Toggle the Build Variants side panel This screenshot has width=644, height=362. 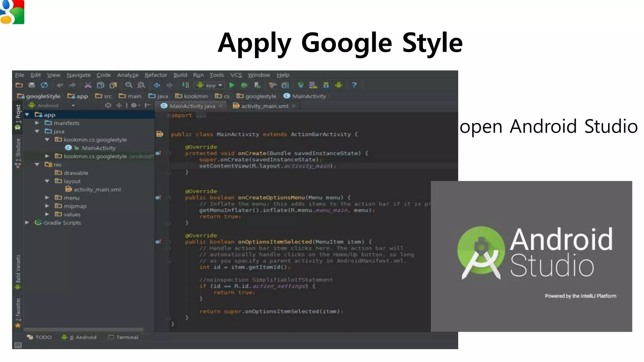(18, 272)
